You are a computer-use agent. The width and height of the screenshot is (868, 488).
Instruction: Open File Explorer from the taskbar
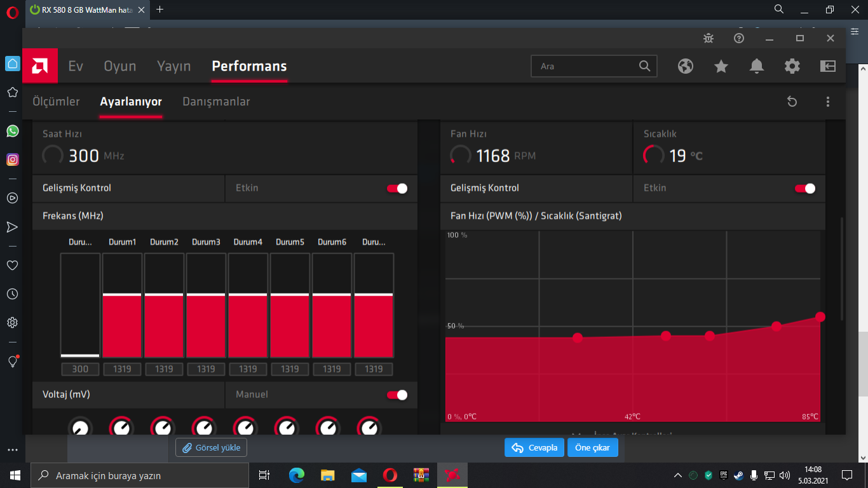click(327, 475)
